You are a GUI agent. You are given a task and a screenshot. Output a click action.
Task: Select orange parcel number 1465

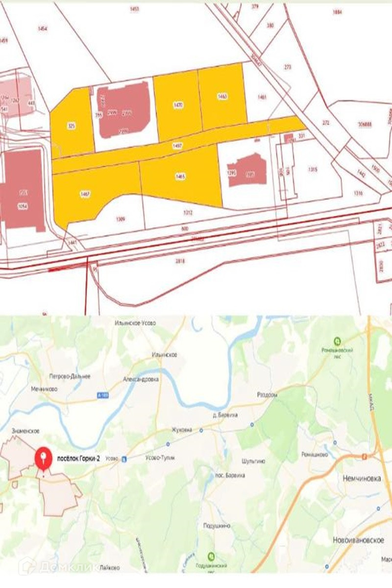(181, 175)
